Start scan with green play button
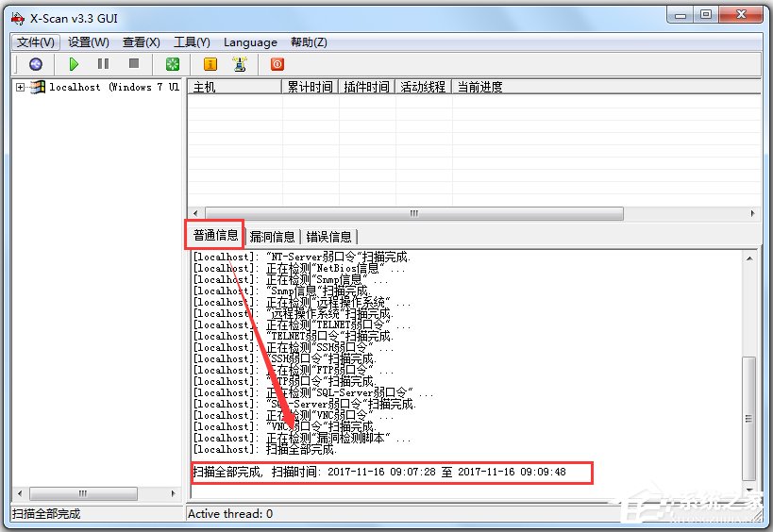Screen dimensions: 773x532 coord(74,64)
